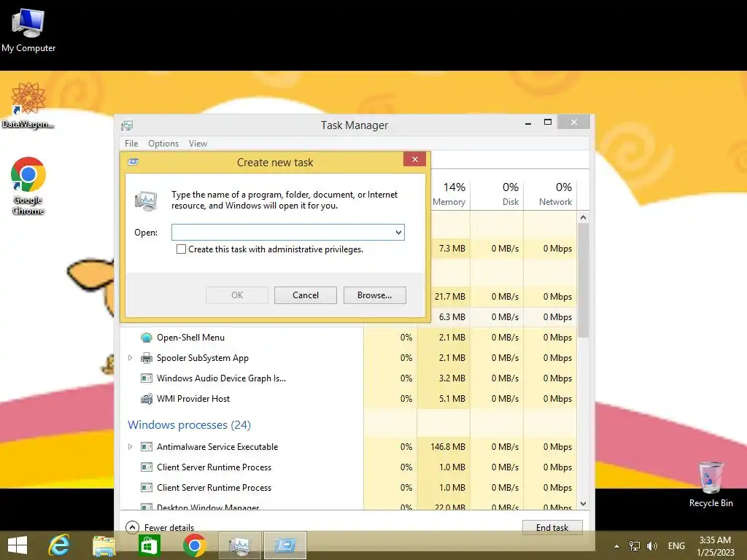Open Internet Explorer from taskbar
The height and width of the screenshot is (560, 747).
60,545
